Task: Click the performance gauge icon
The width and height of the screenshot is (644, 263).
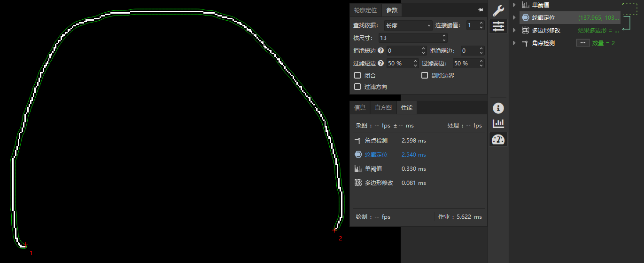Action: tap(498, 139)
